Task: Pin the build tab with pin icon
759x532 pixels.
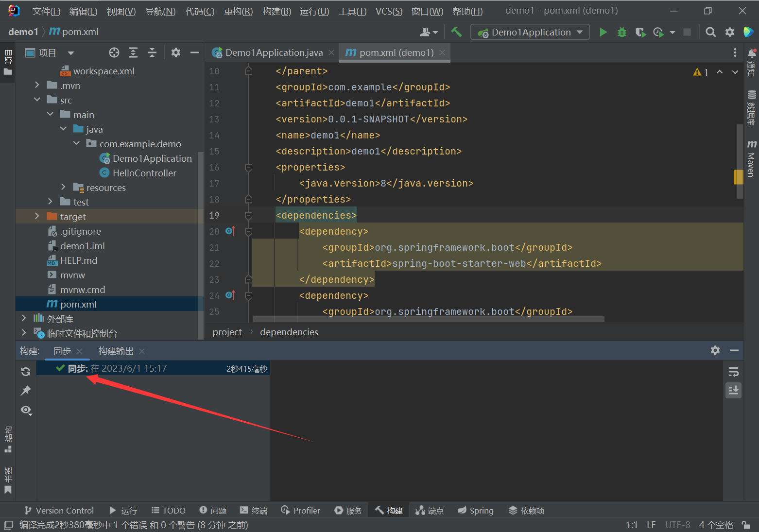Action: click(26, 391)
